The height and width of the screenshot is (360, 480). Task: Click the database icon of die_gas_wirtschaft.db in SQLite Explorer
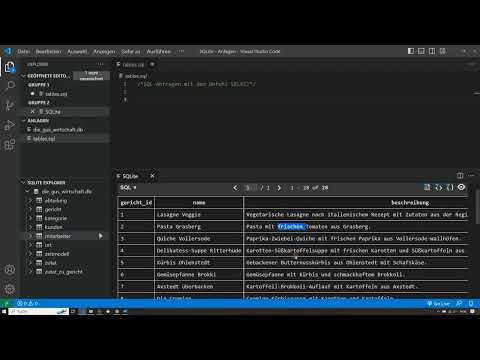(36, 192)
